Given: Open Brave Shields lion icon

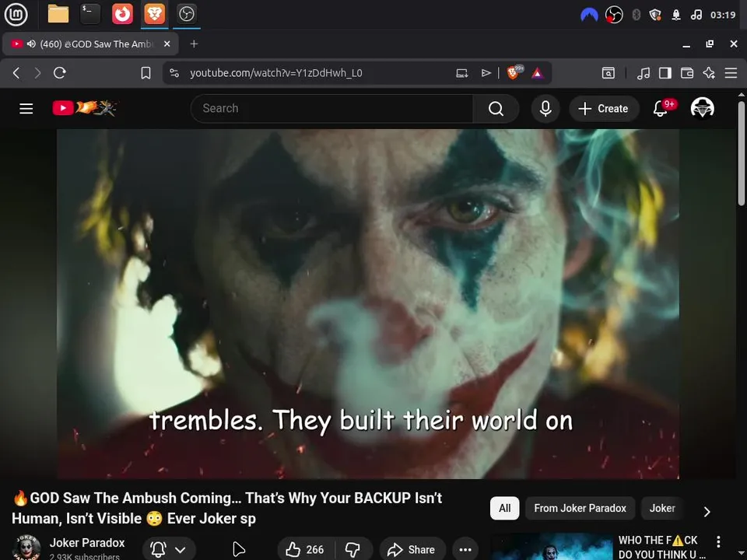Looking at the screenshot, I should [514, 72].
